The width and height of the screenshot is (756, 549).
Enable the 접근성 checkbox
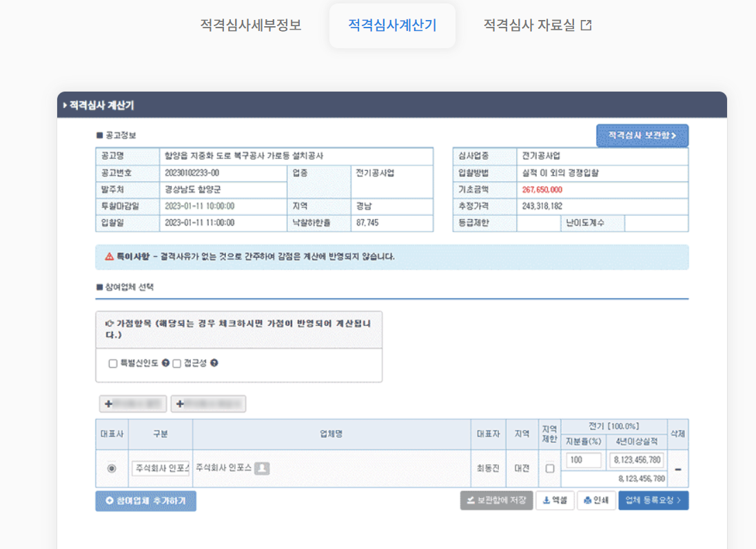(x=177, y=364)
